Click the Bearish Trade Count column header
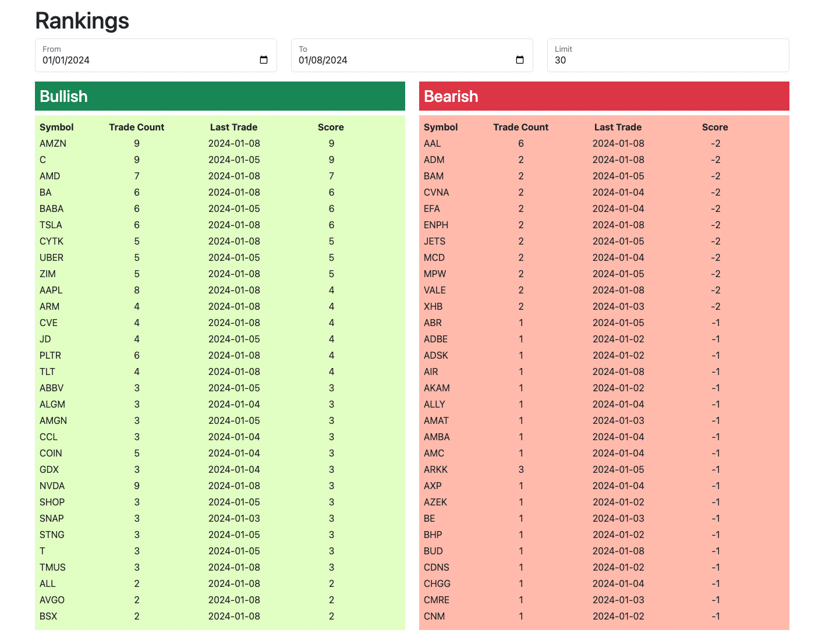The image size is (829, 644). [x=521, y=127]
